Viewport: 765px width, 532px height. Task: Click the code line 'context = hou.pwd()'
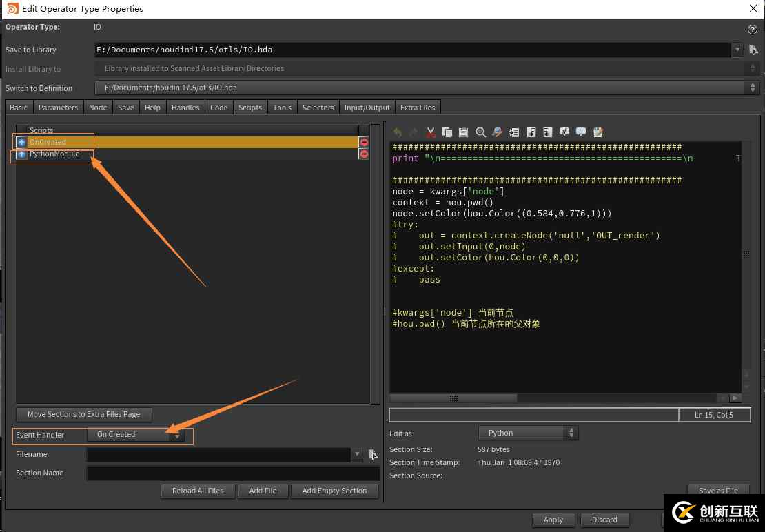pyautogui.click(x=442, y=203)
